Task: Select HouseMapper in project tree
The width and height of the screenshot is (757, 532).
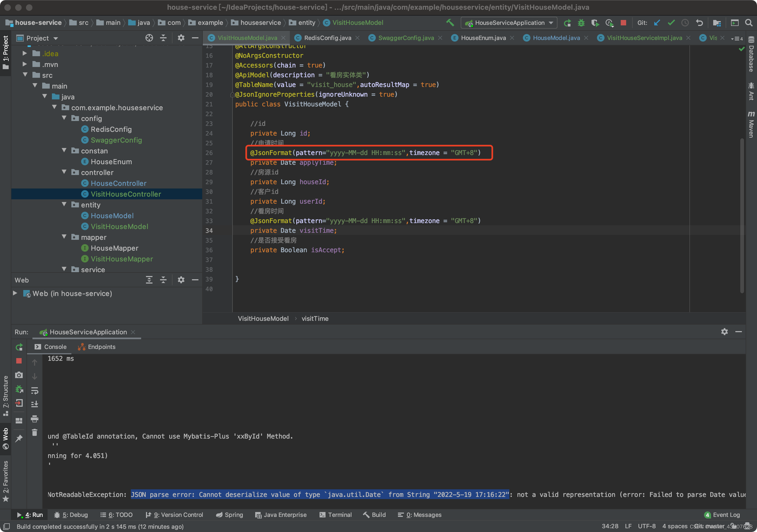Action: [114, 248]
